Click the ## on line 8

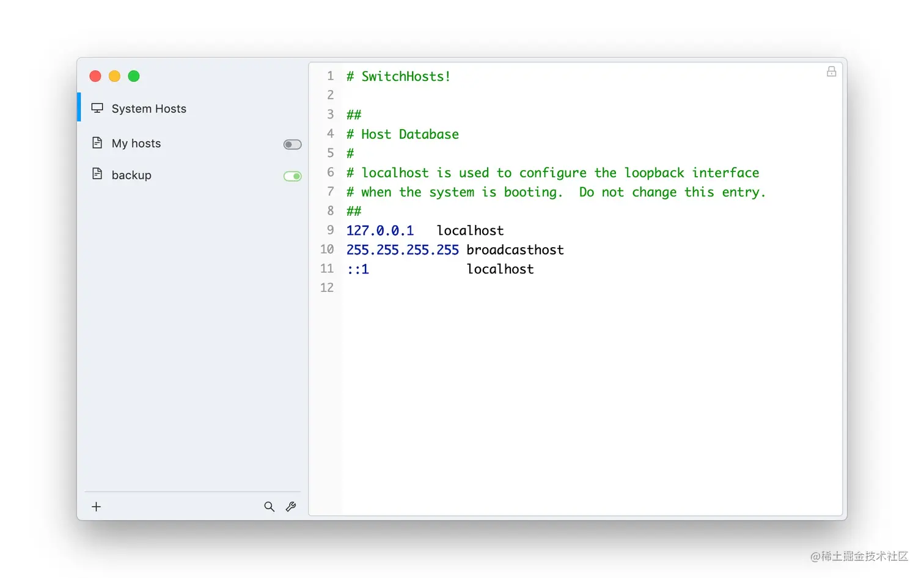(x=354, y=211)
